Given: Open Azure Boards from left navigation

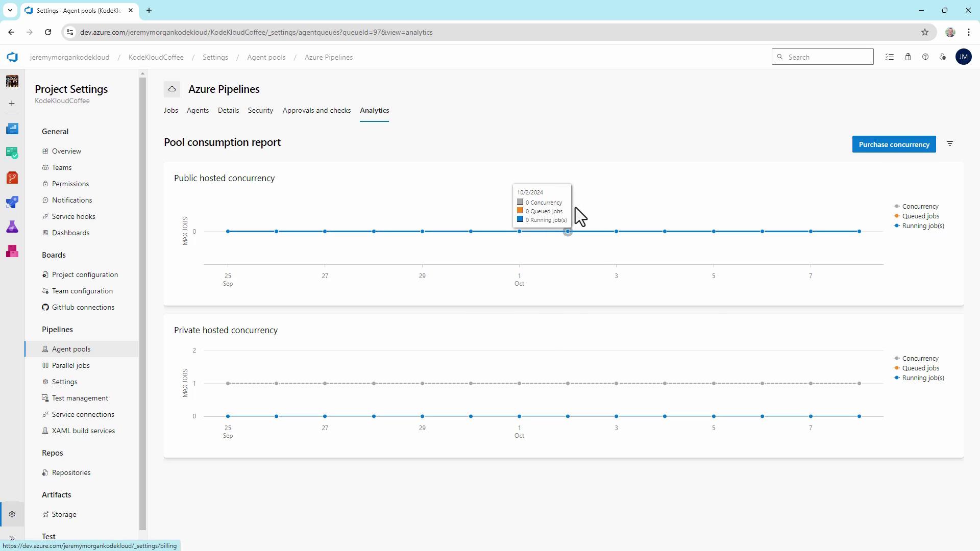Looking at the screenshot, I should 12,153.
